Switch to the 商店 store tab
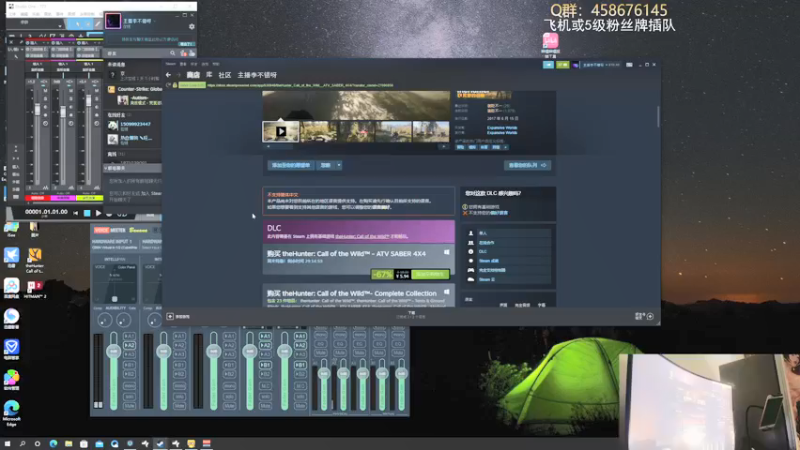 tap(193, 75)
